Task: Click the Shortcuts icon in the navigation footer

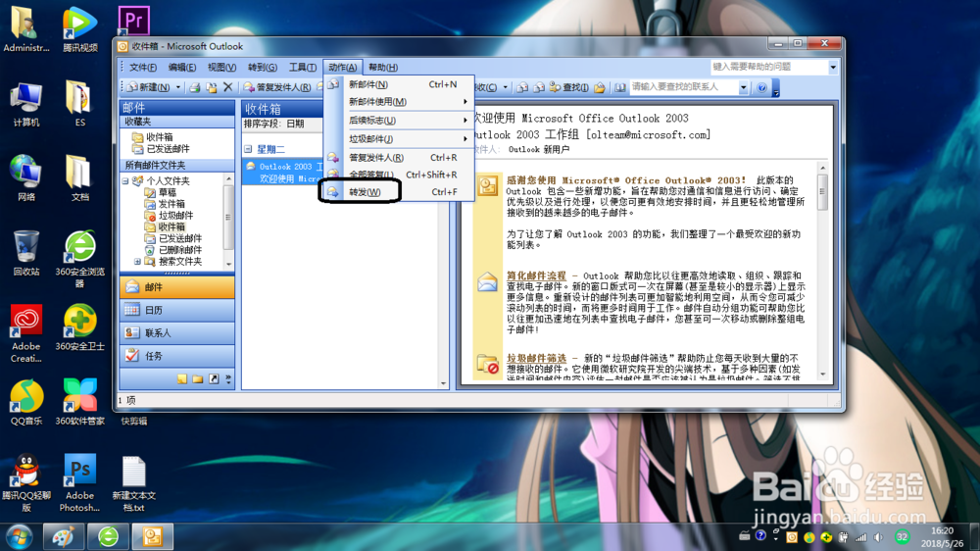Action: 214,379
